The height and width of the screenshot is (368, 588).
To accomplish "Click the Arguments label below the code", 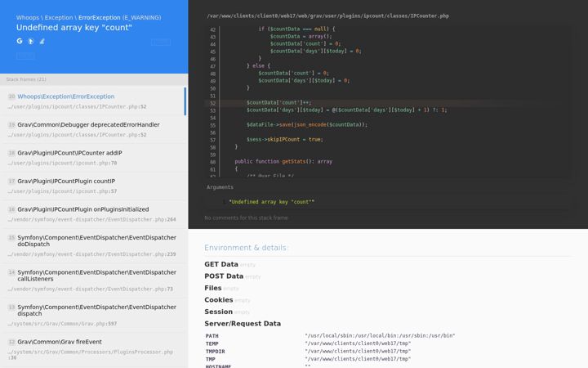I will (x=220, y=187).
